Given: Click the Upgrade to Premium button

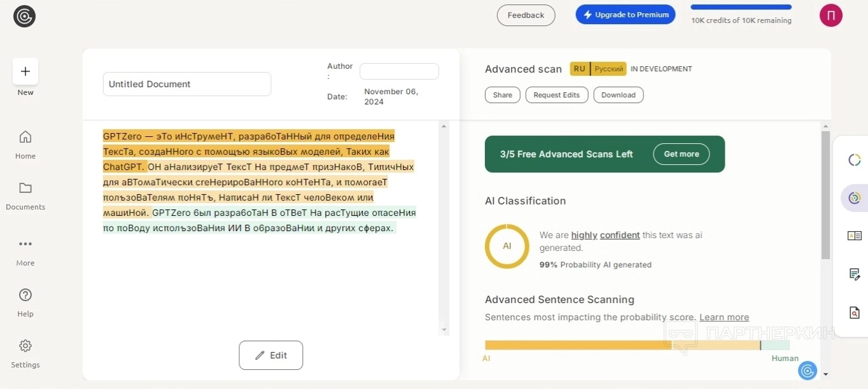Looking at the screenshot, I should pos(625,15).
